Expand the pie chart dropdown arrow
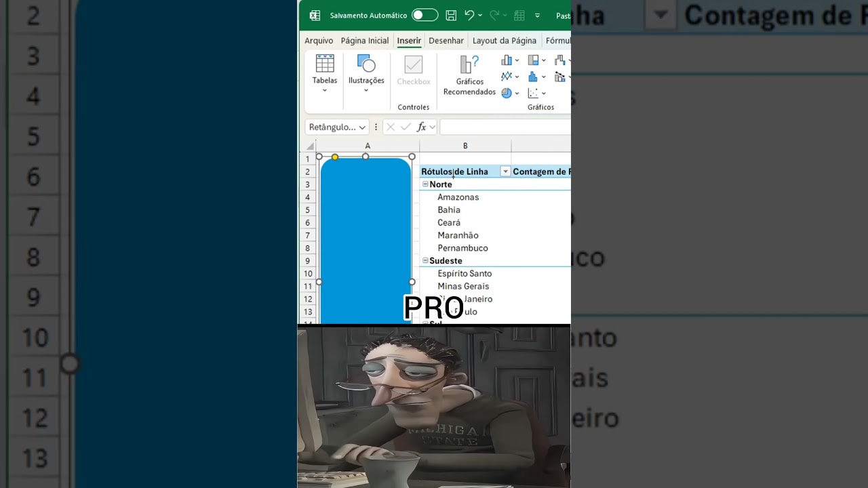Image resolution: width=868 pixels, height=488 pixels. [517, 94]
